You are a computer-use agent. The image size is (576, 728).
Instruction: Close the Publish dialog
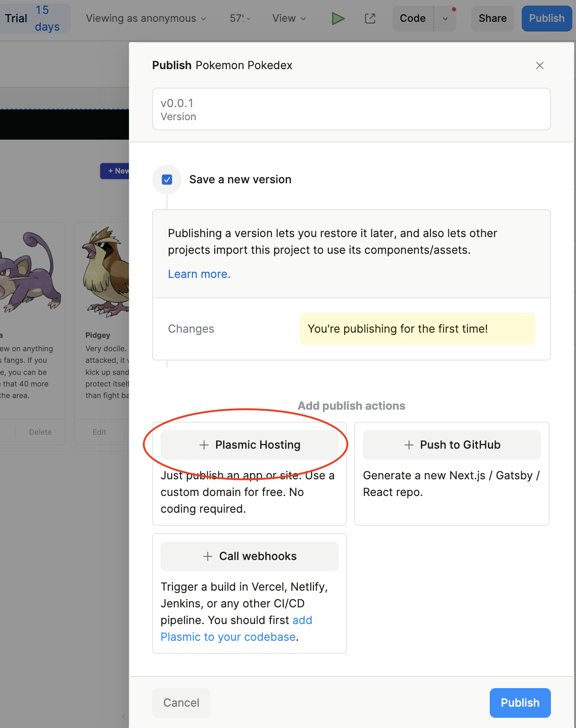tap(539, 65)
